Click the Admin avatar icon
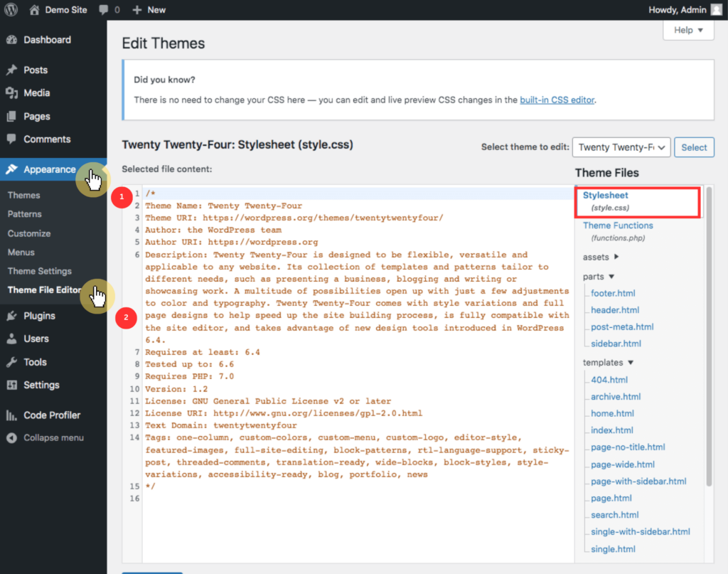The height and width of the screenshot is (574, 728). point(717,10)
